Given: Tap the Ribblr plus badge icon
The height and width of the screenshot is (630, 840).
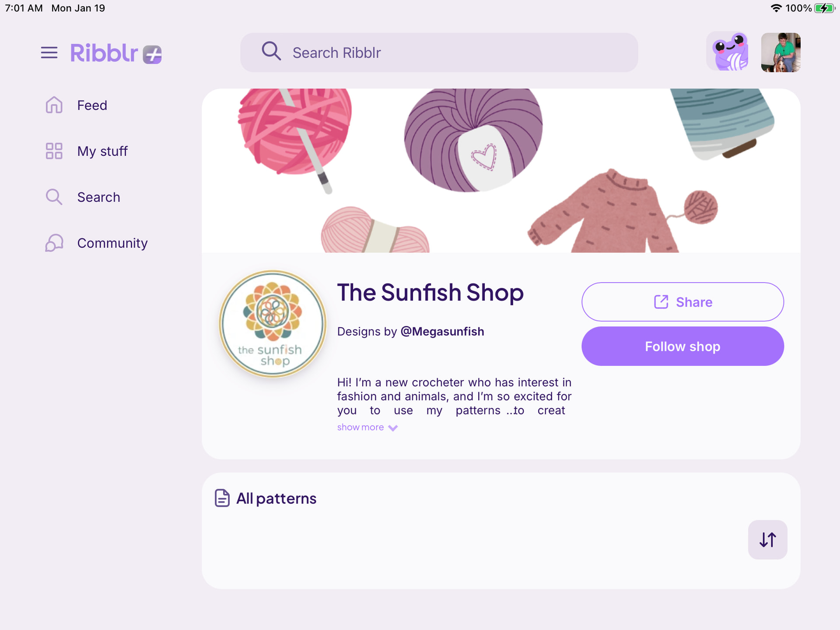Looking at the screenshot, I should coord(152,55).
